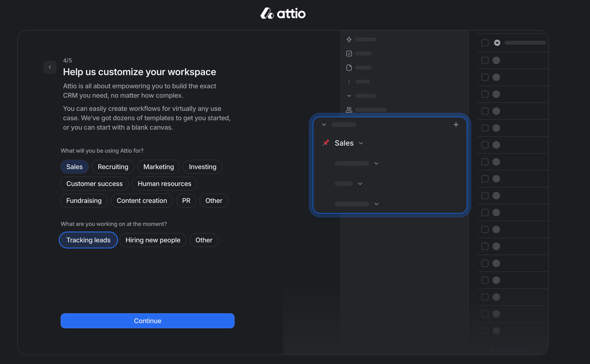The image size is (590, 364).
Task: Select the Content creation chip
Action: pos(142,200)
